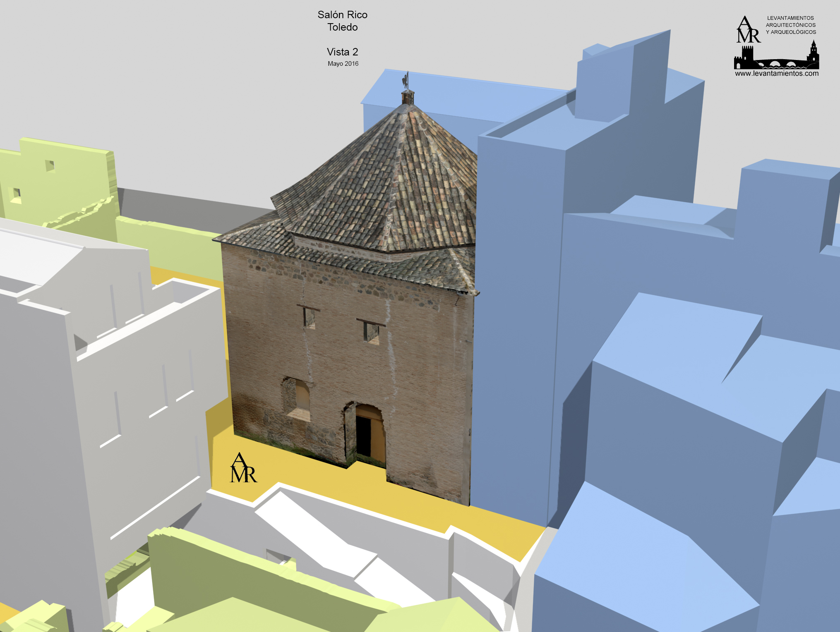Click the small chimney lantern at roof apex

coord(408,98)
